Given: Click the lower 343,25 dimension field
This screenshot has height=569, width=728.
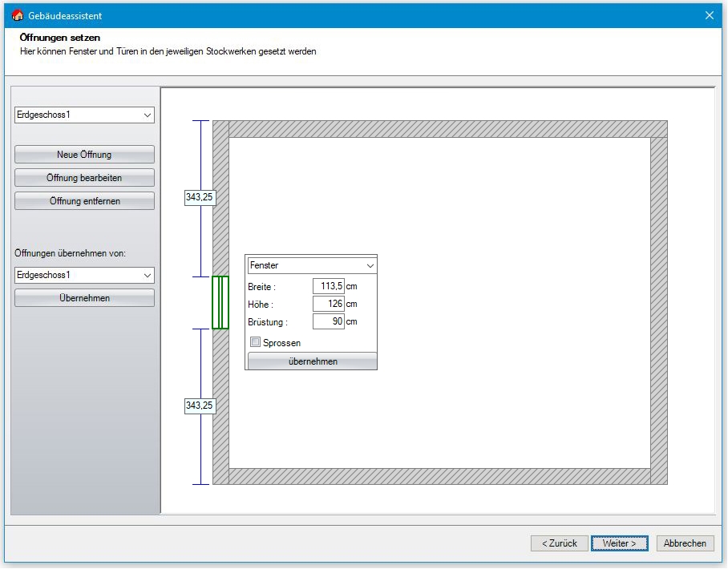Looking at the screenshot, I should (x=200, y=406).
